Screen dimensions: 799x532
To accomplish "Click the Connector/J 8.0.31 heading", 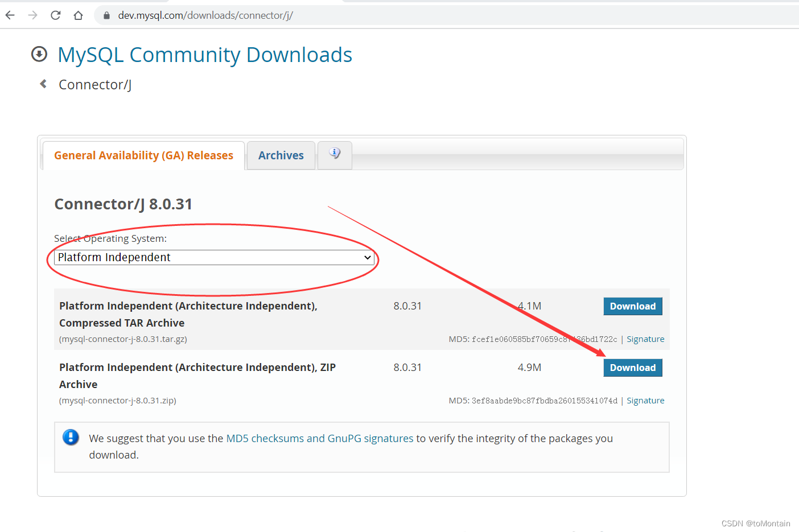I will (x=123, y=204).
